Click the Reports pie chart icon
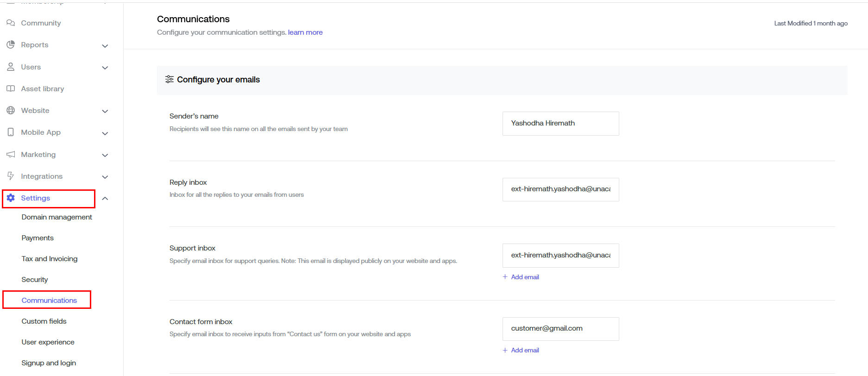Image resolution: width=868 pixels, height=376 pixels. tap(11, 45)
